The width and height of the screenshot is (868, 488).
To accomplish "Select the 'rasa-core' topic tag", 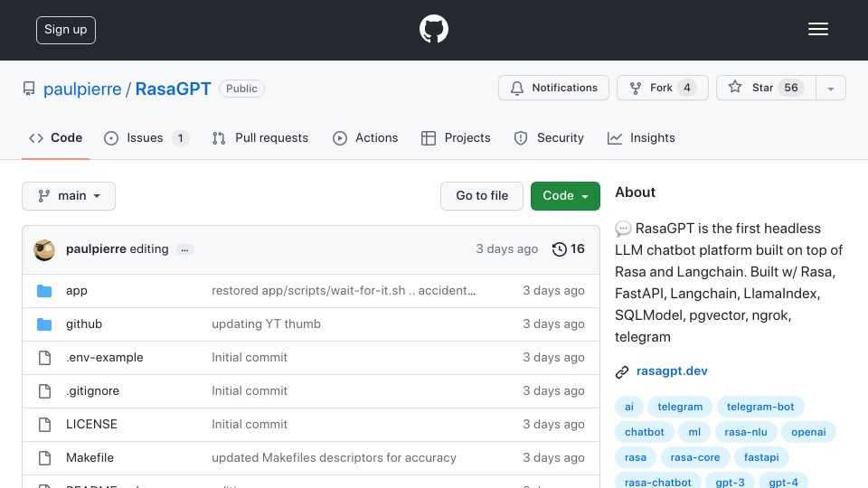I will [x=695, y=457].
